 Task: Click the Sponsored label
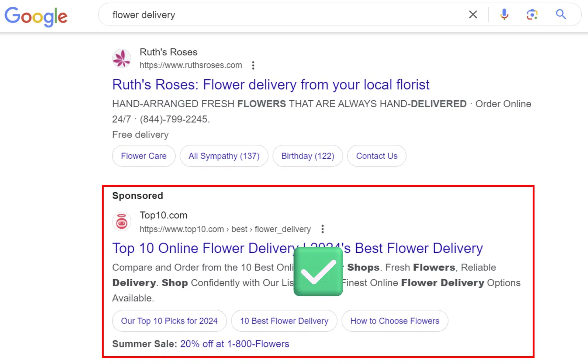tap(138, 196)
